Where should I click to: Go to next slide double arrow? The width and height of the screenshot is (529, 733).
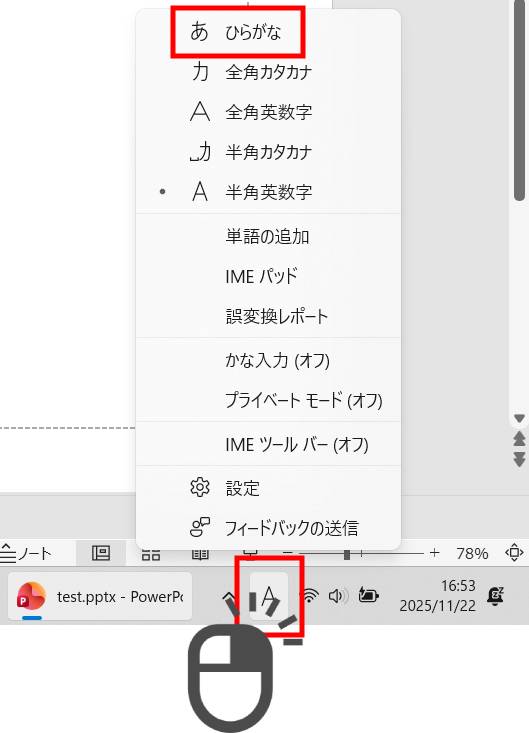519,459
